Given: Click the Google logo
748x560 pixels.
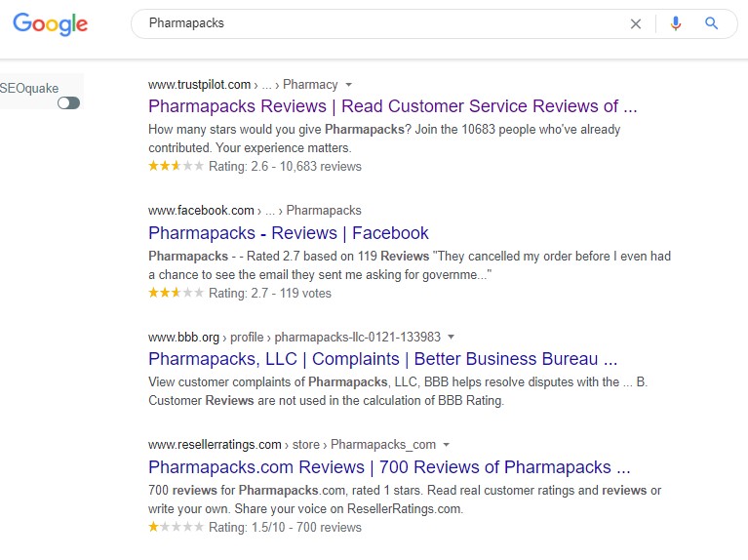Looking at the screenshot, I should click(x=51, y=24).
